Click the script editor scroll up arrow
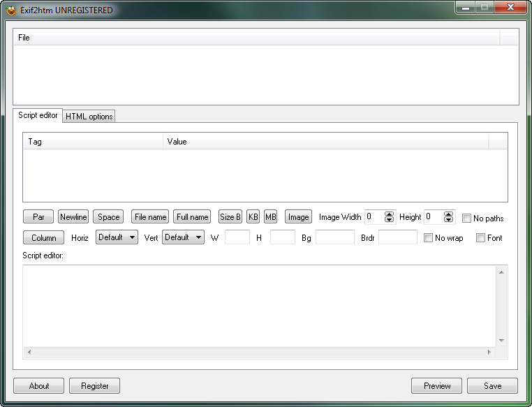This screenshot has height=407, width=532. 501,272
